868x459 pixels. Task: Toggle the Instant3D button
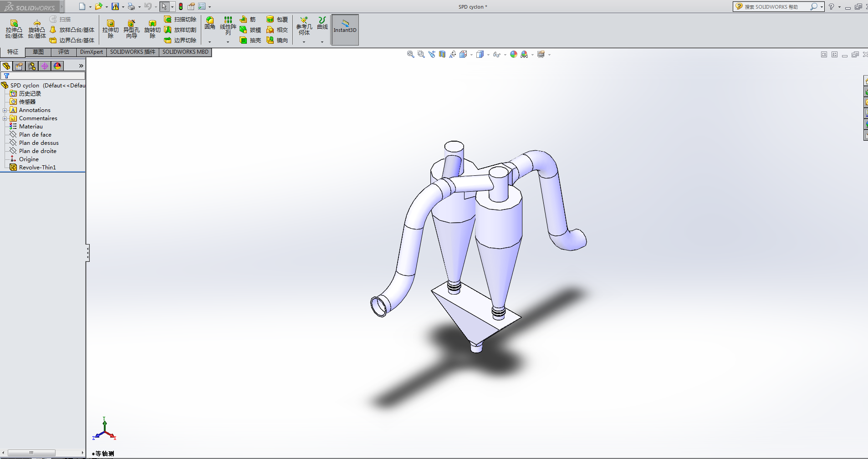pos(345,30)
